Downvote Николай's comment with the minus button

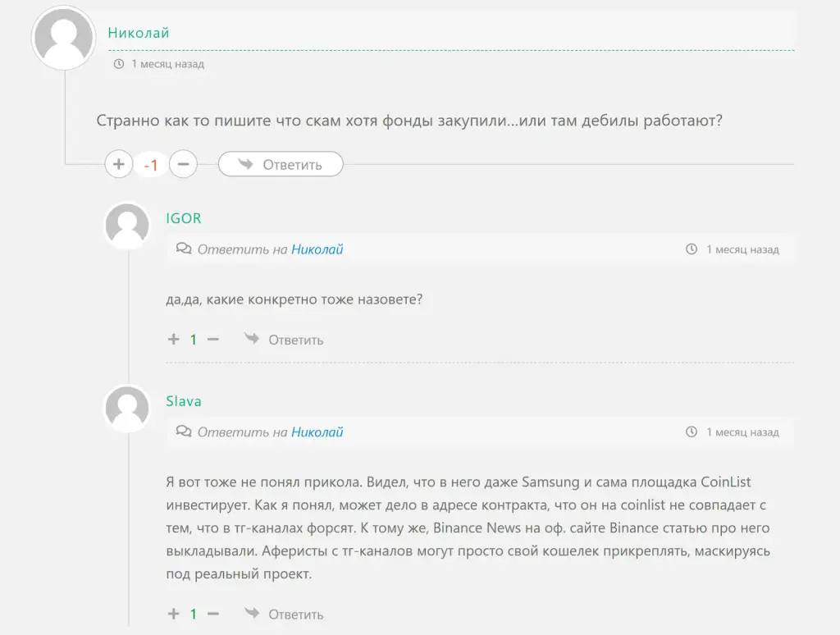point(183,164)
